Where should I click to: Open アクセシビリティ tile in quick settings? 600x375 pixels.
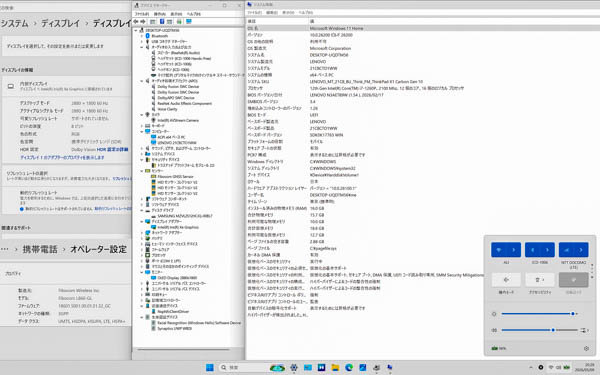[540, 280]
